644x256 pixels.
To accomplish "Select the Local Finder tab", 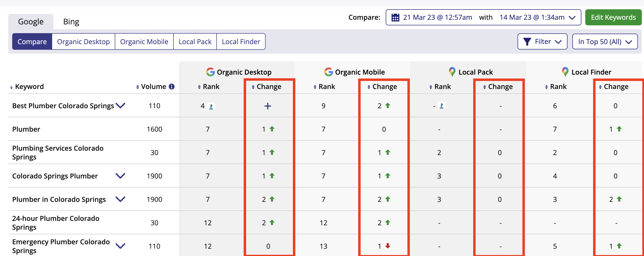I will tap(241, 41).
